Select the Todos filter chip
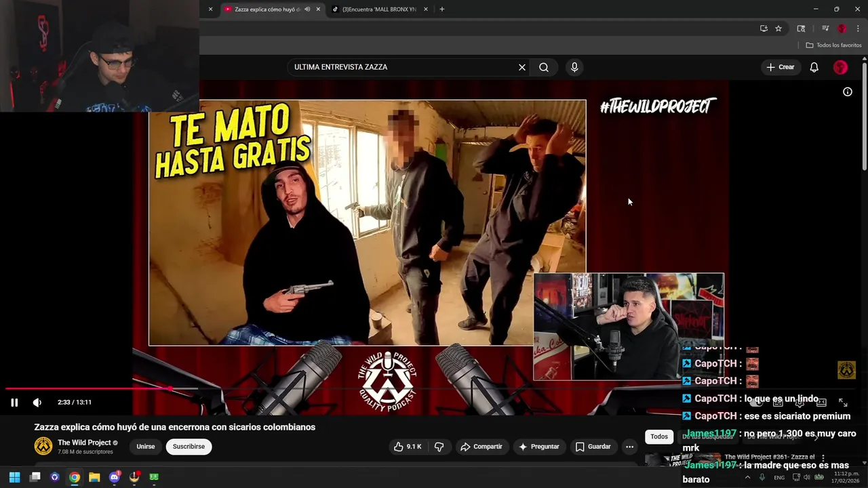Image resolution: width=868 pixels, height=488 pixels. click(659, 436)
